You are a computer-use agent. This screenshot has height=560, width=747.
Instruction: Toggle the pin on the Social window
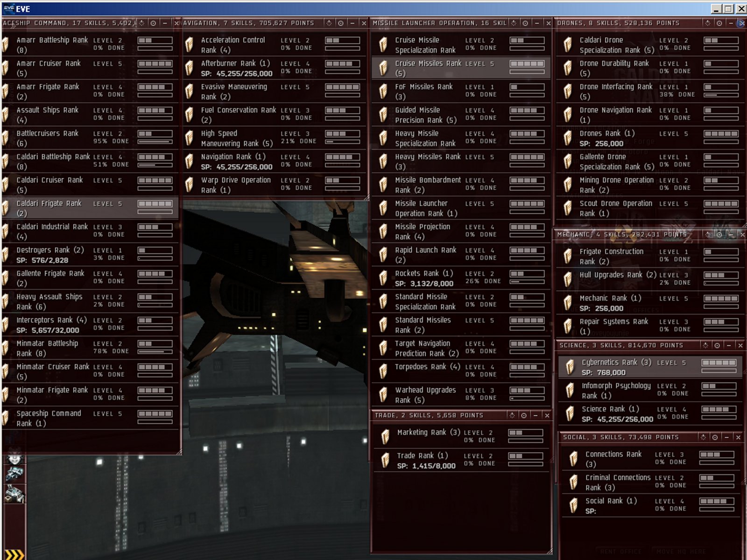[715, 437]
